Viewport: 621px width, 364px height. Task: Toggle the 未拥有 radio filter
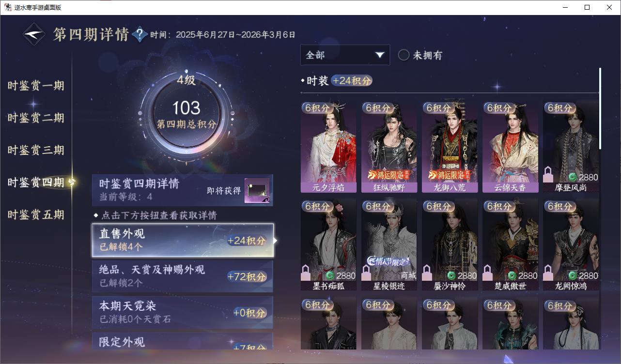(x=404, y=55)
